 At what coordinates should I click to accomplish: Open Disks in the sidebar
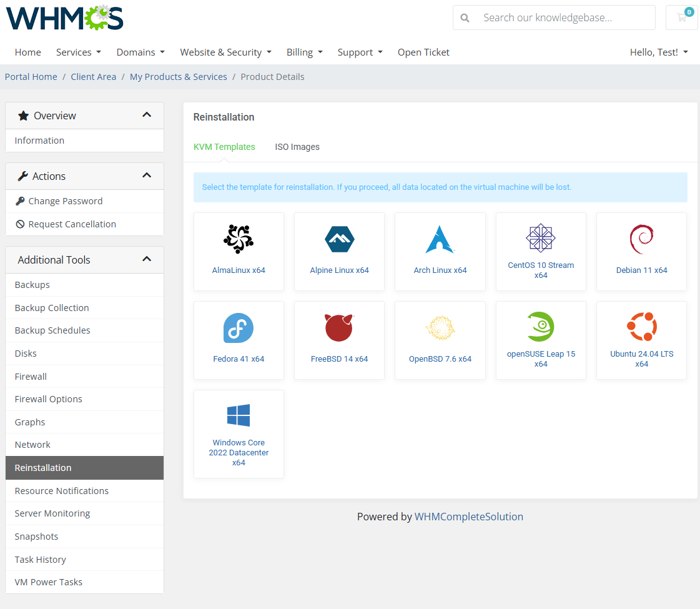pos(84,354)
